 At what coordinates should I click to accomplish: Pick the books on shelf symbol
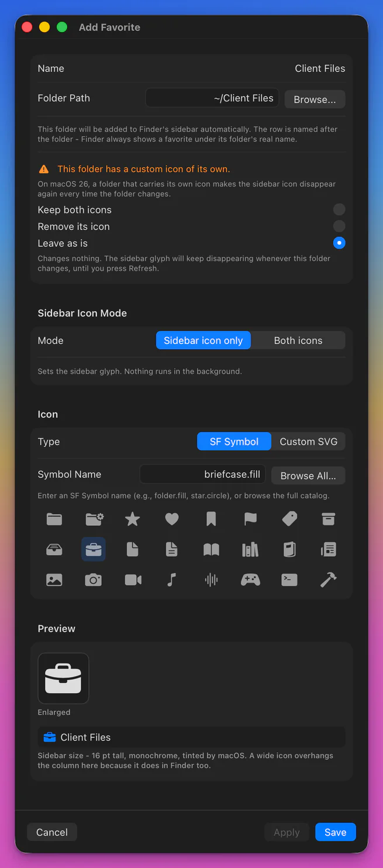pyautogui.click(x=250, y=549)
